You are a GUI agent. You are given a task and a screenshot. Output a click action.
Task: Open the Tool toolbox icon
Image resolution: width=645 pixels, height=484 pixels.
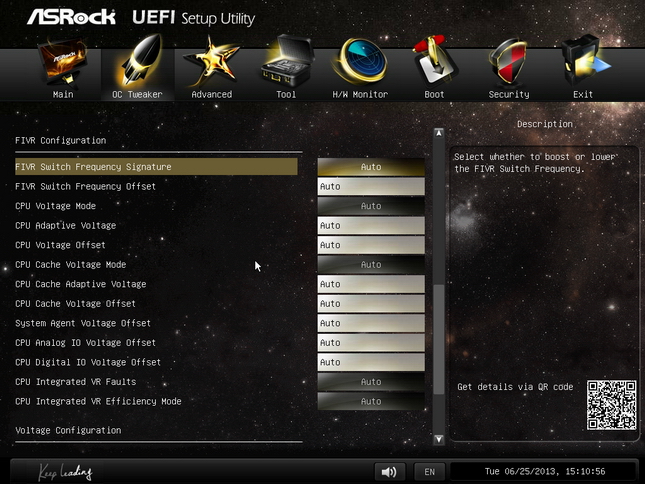coord(288,61)
